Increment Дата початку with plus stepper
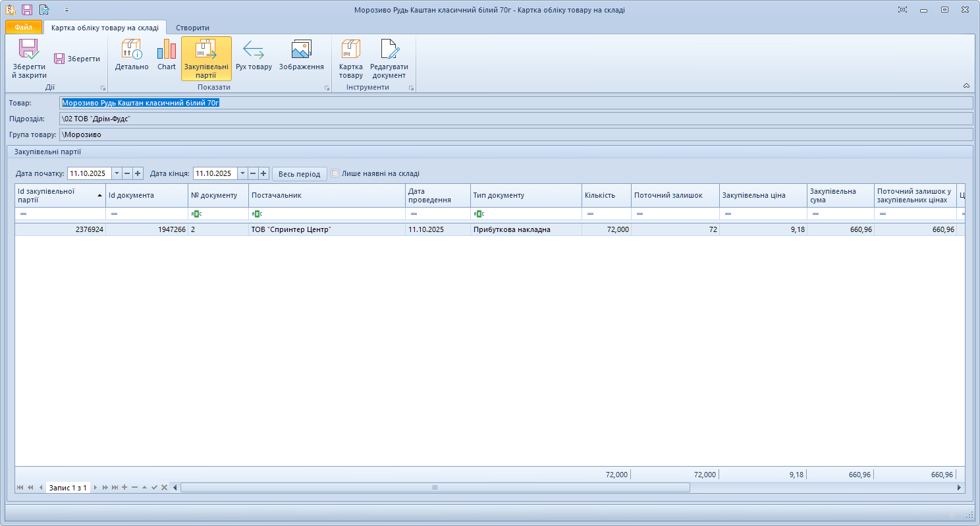Viewport: 980px width, 526px height. [x=138, y=174]
